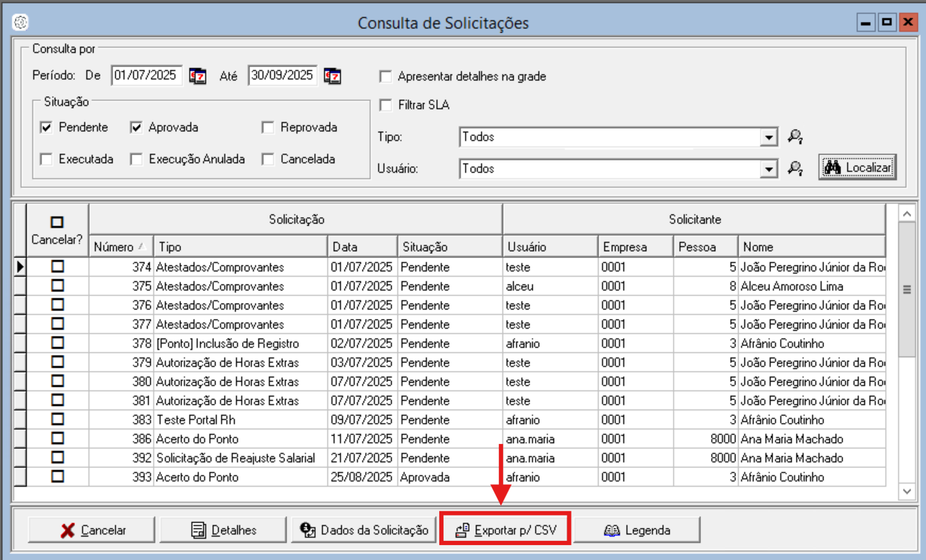This screenshot has width=926, height=560.
Task: Export the results with Exportar p/ CSV
Action: coord(505,530)
